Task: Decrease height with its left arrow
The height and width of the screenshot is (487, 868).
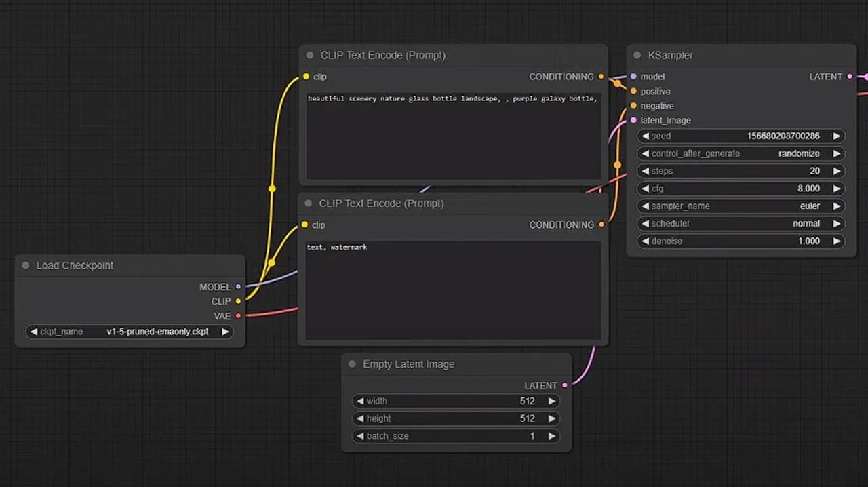Action: click(360, 418)
